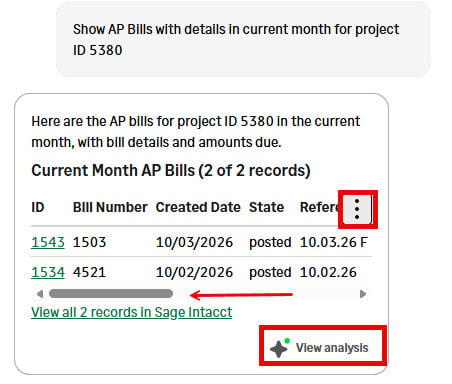Click the View analysis sparkle icon
The image size is (452, 384).
[x=280, y=348]
